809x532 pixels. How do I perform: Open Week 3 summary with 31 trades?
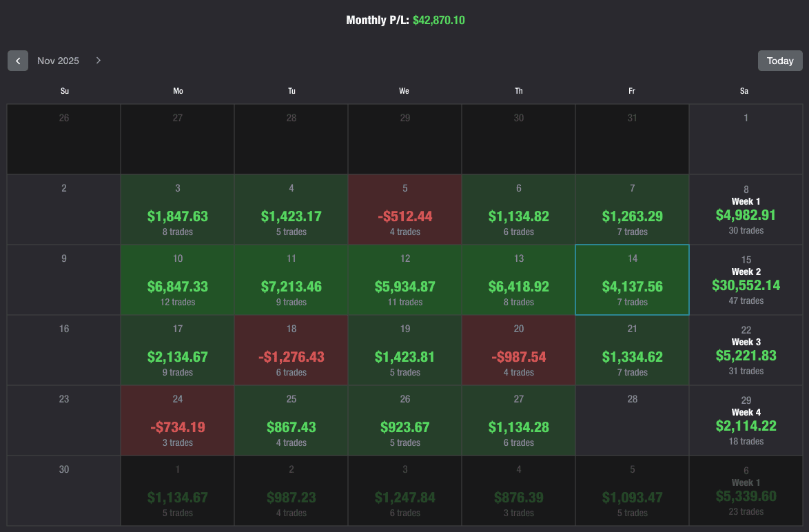click(746, 350)
